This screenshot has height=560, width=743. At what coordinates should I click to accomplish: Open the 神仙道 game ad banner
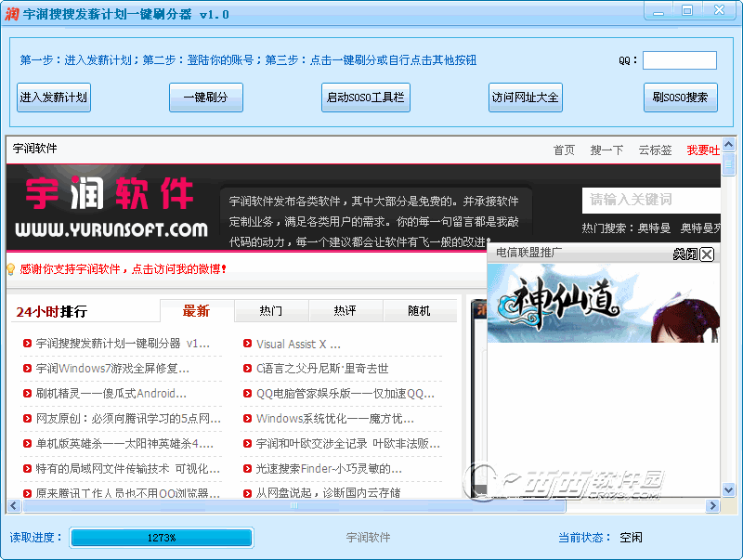coord(603,303)
